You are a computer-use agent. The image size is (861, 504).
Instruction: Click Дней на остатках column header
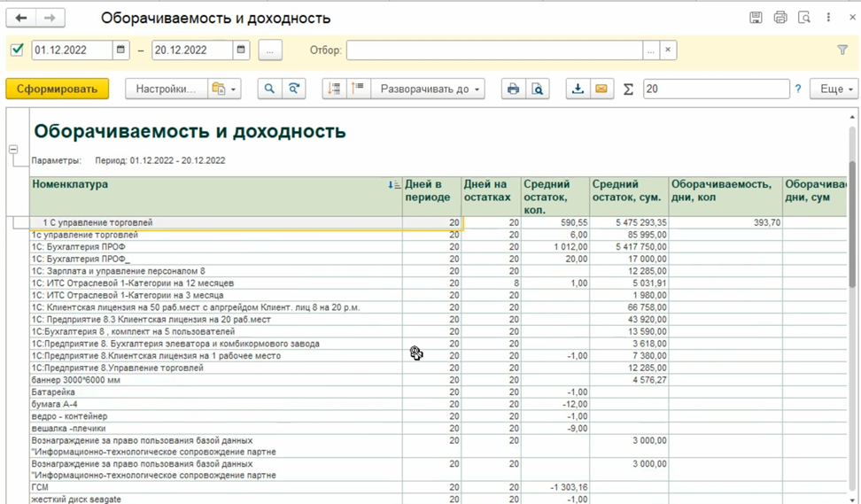491,196
